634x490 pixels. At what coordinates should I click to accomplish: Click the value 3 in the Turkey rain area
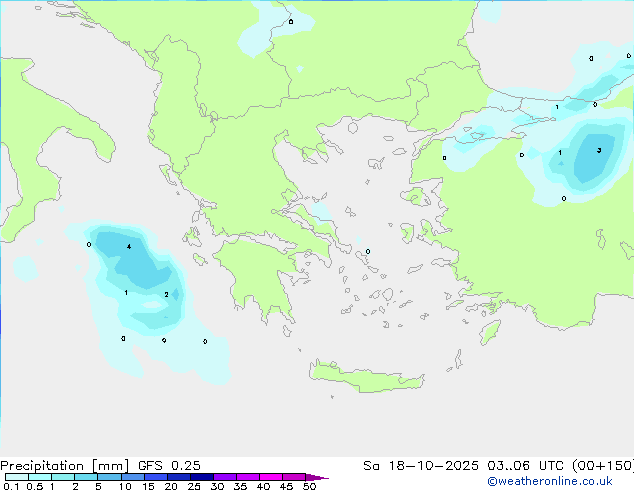pyautogui.click(x=599, y=150)
